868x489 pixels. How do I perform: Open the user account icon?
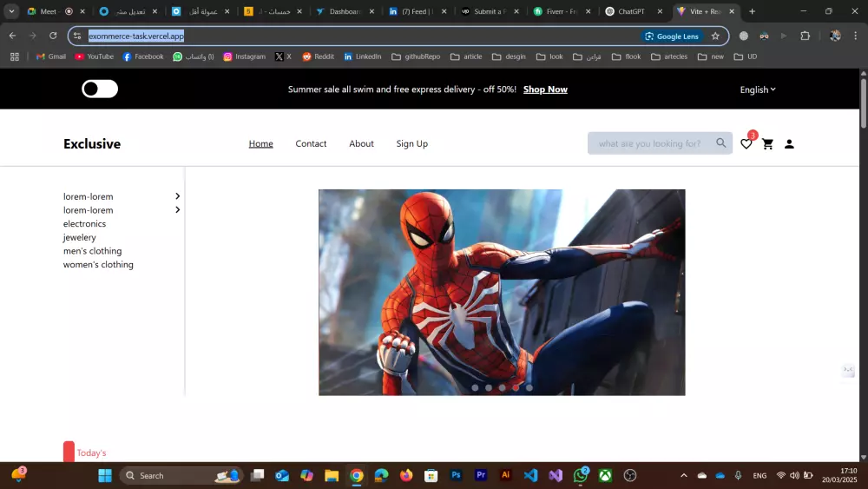[789, 144]
